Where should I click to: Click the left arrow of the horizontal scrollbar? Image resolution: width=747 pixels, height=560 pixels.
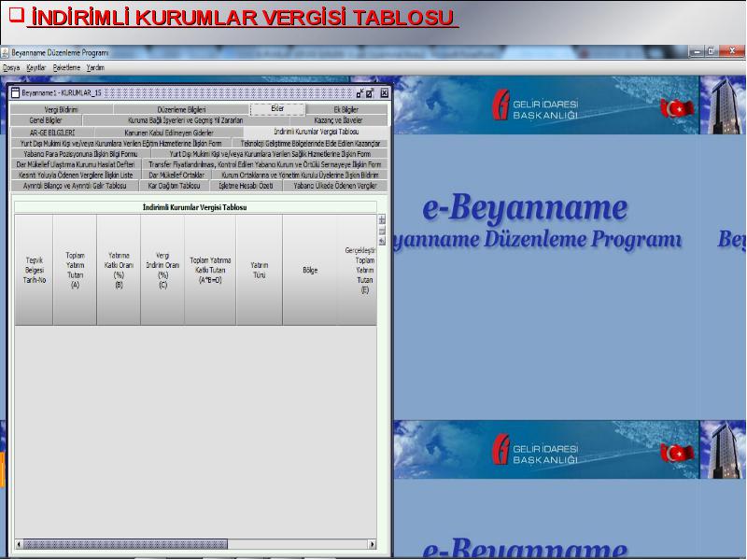[x=19, y=544]
